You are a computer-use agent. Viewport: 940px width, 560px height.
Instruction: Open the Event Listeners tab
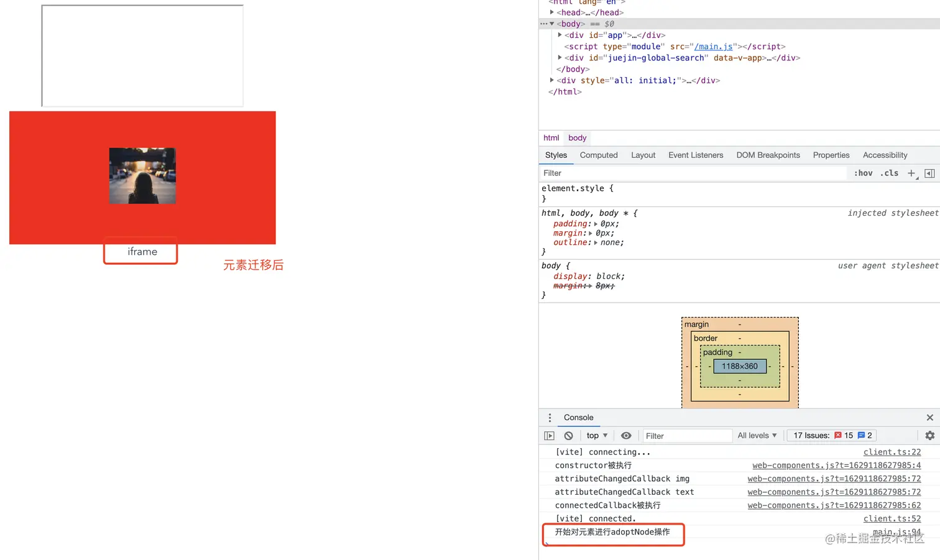click(696, 155)
